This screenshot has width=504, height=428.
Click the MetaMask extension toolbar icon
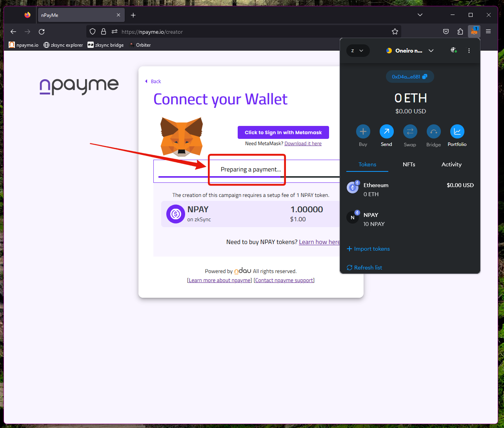pyautogui.click(x=474, y=31)
